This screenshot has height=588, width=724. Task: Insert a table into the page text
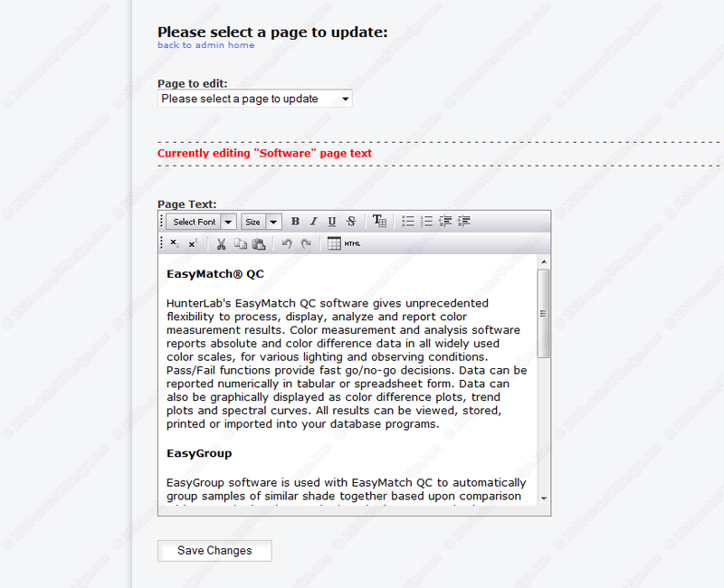tap(334, 243)
